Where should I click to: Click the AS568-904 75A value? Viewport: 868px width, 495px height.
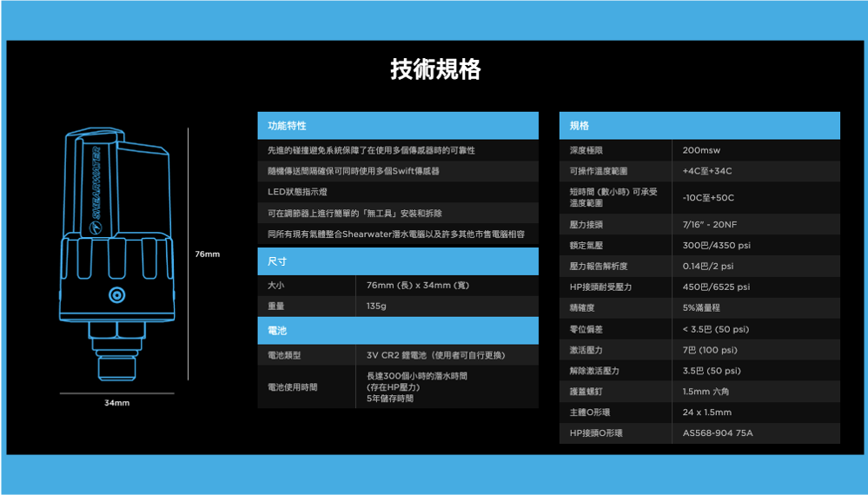pos(718,433)
